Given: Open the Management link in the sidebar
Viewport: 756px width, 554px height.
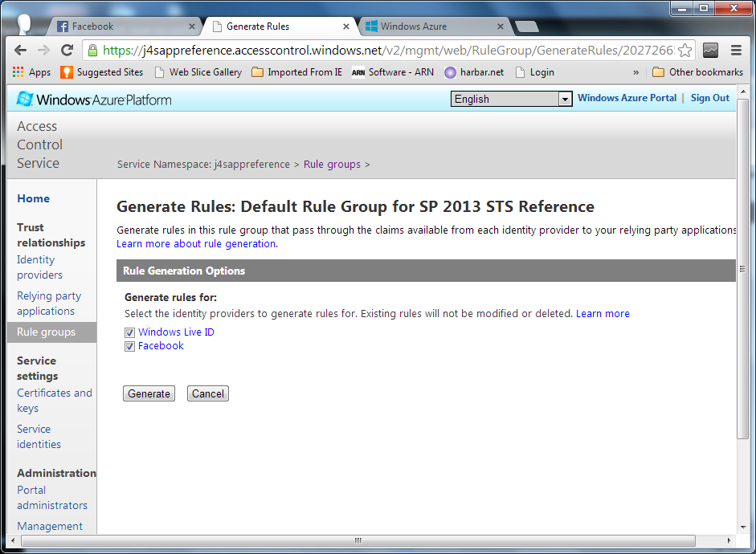Looking at the screenshot, I should (50, 526).
